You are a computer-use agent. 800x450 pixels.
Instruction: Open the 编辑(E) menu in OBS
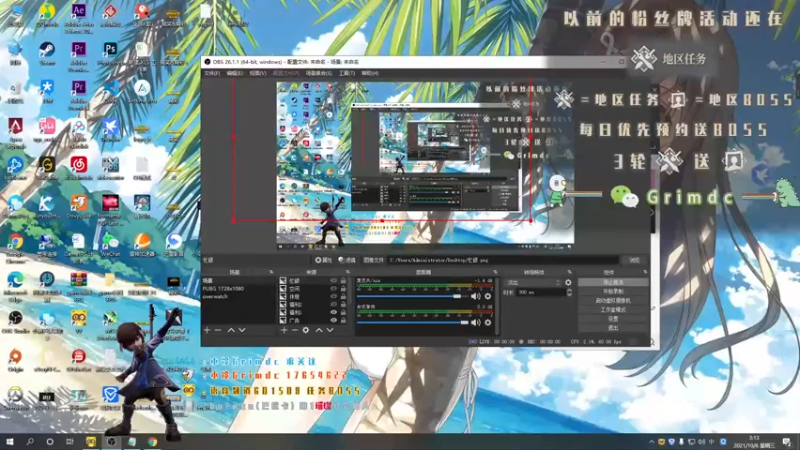click(x=234, y=73)
